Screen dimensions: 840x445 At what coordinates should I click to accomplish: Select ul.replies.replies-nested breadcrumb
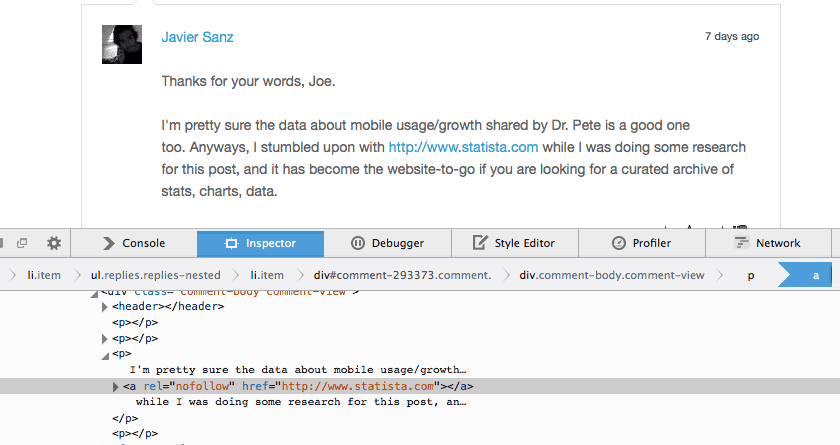[155, 275]
